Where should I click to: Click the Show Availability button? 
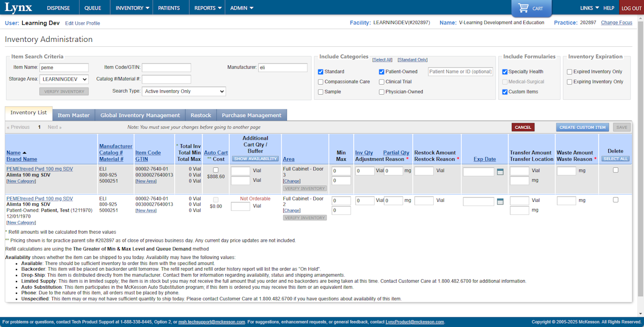pos(255,159)
